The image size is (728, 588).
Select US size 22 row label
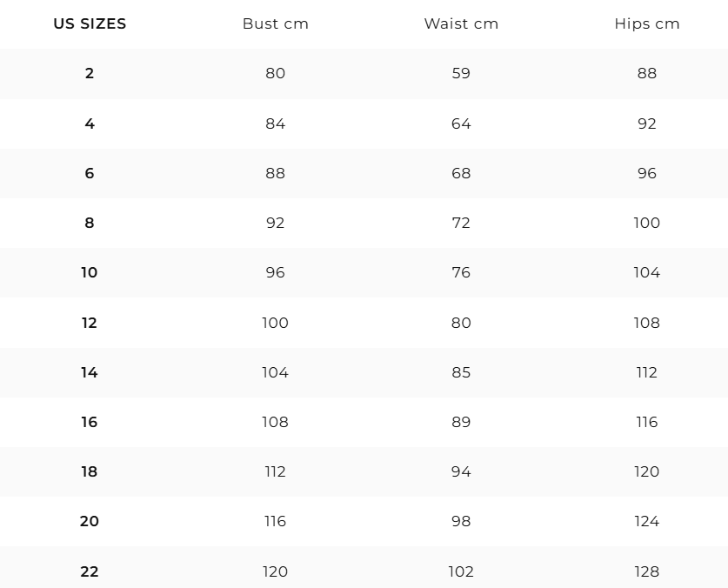90,571
